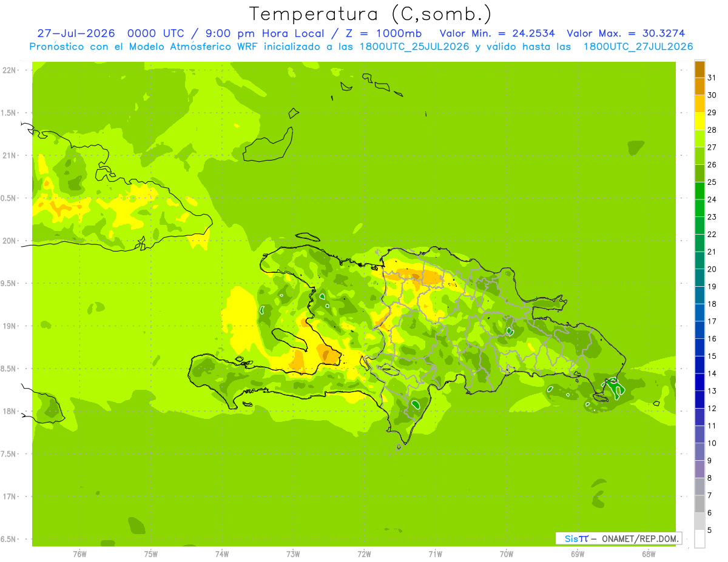Click the '75W' longitude label
The image size is (728, 562).
point(150,554)
